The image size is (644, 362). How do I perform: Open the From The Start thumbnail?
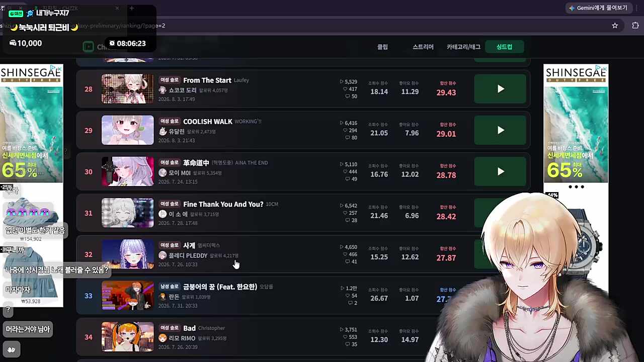128,89
